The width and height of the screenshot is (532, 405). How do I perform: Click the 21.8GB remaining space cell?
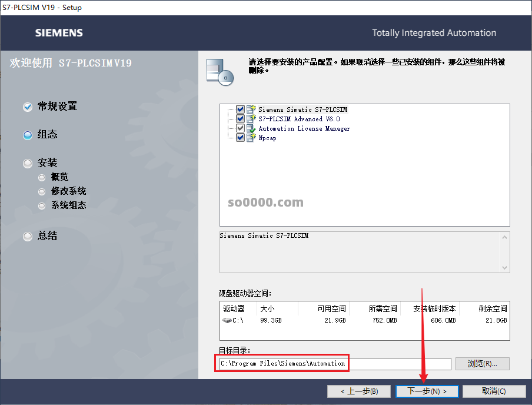(x=496, y=320)
